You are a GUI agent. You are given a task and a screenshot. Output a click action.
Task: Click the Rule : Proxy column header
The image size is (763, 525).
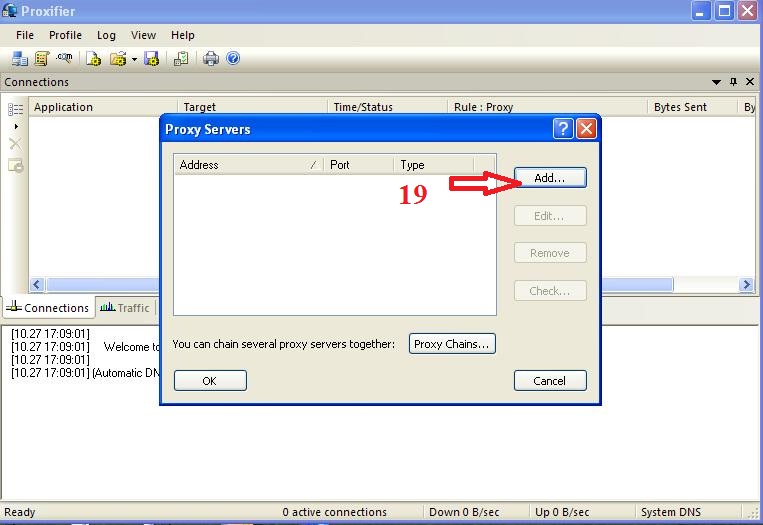pos(548,107)
